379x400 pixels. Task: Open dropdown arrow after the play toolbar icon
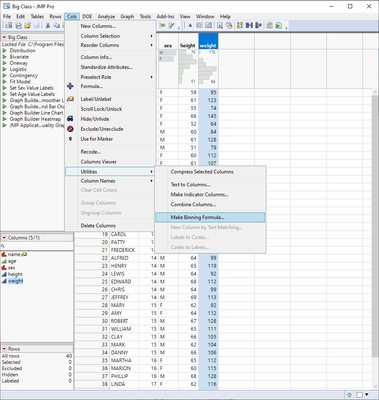[x=285, y=27]
